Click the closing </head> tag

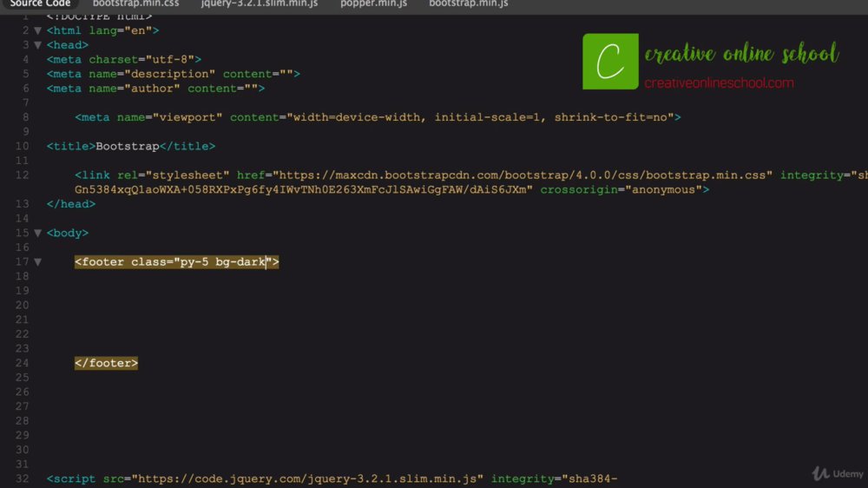tap(71, 204)
